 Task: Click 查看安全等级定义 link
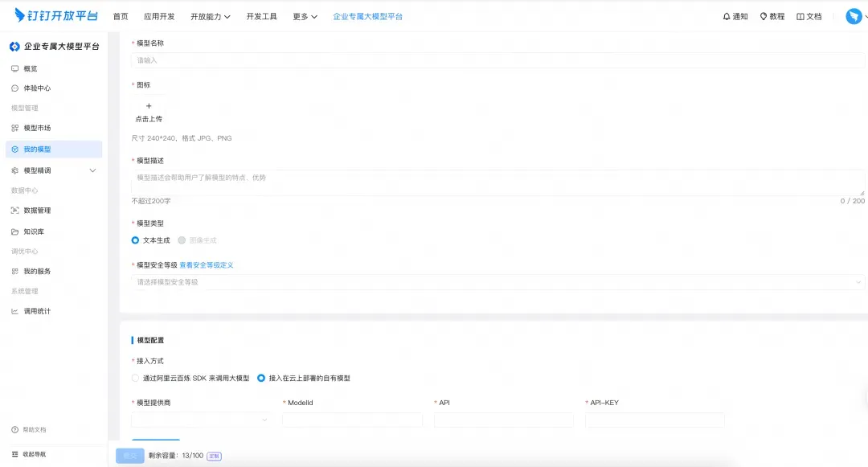(x=207, y=265)
